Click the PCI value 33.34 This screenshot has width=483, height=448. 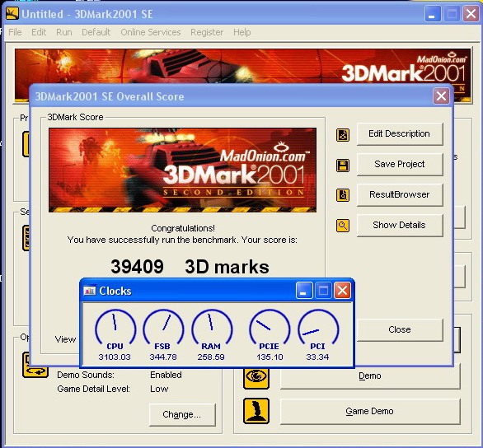pyautogui.click(x=317, y=357)
